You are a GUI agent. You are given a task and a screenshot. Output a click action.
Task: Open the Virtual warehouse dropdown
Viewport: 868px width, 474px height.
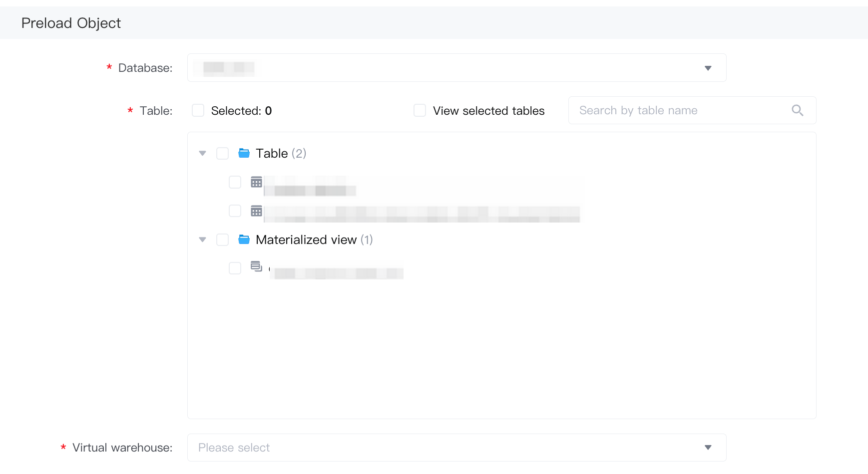coord(456,448)
